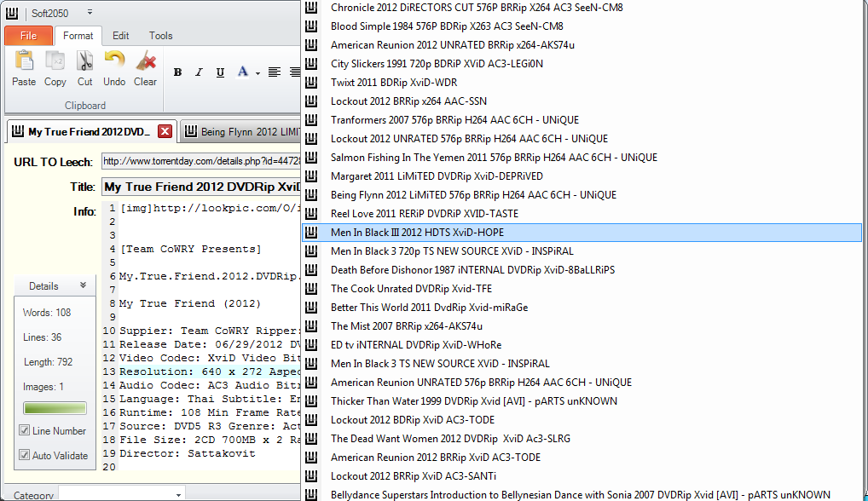Toggle italic formatting
The height and width of the screenshot is (501, 868).
tap(199, 72)
